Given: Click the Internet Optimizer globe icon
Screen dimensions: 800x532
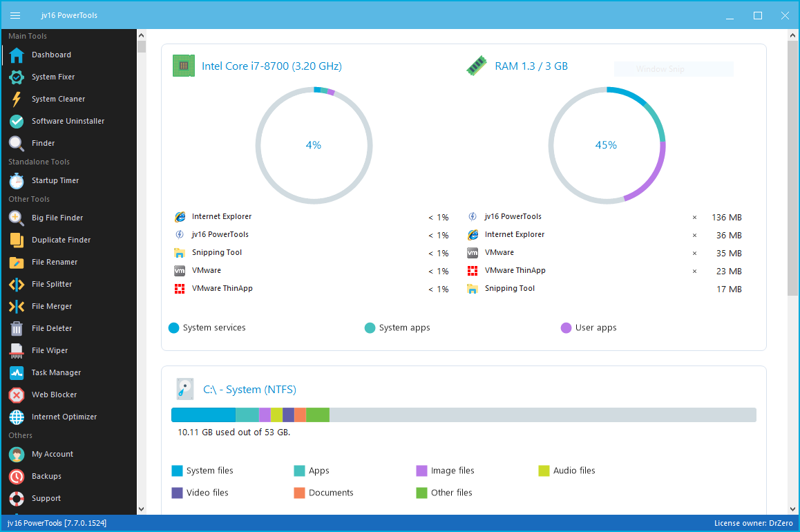Looking at the screenshot, I should (17, 417).
